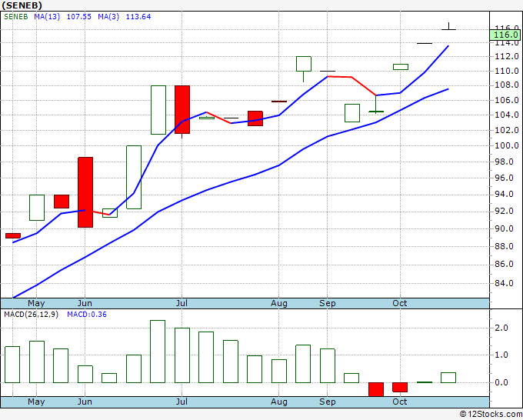
Task: Click the (SENEB) chart title
Action: coord(22,5)
